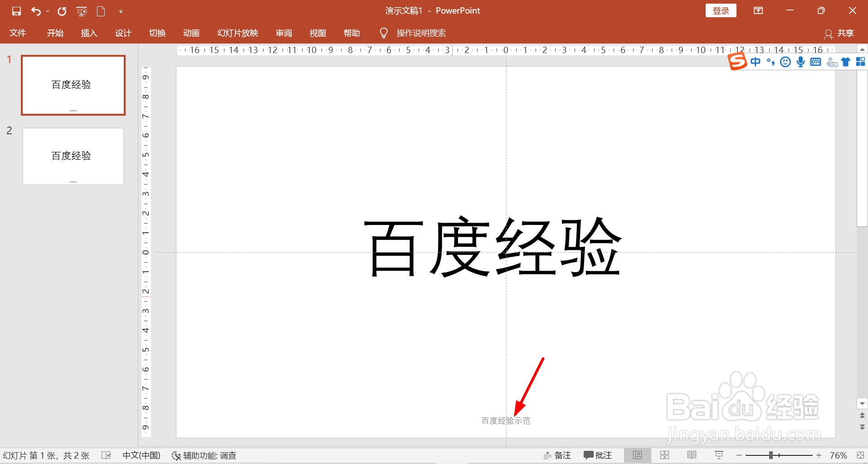Screen dimensions: 868x464
Task: Click the 百度经验示范 footer text
Action: tap(506, 420)
